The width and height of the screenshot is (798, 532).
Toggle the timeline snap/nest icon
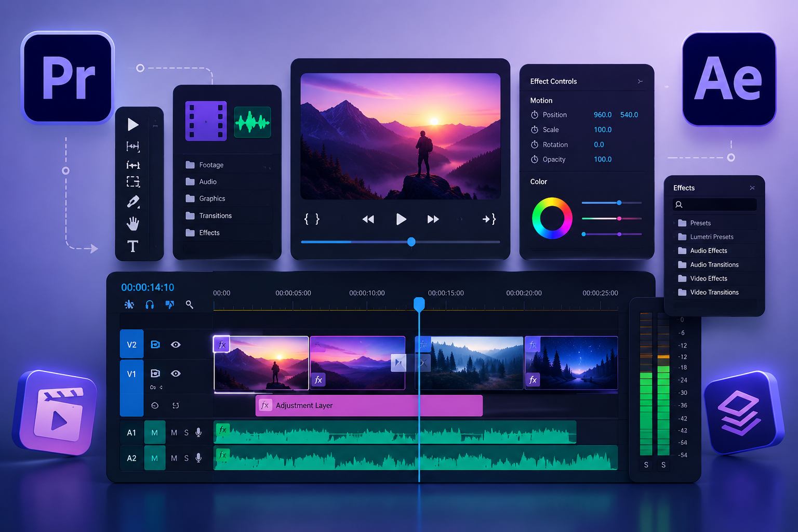tap(129, 304)
